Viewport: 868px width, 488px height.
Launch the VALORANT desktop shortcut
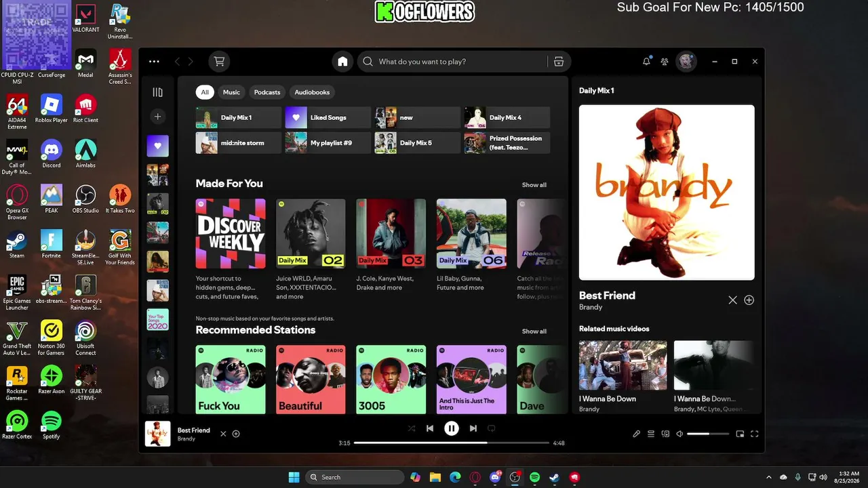pos(85,20)
